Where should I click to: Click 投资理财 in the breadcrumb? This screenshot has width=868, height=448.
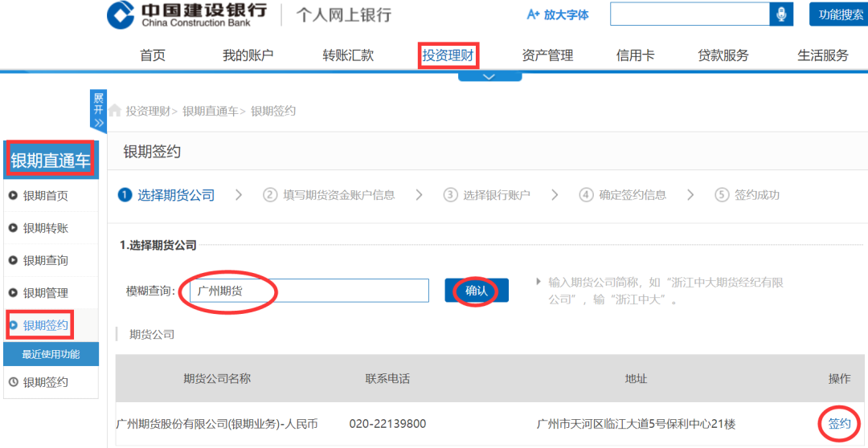(x=148, y=111)
